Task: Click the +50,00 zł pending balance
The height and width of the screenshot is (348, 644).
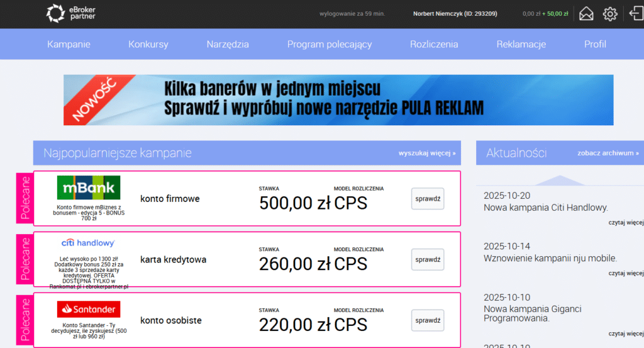Action: (555, 14)
